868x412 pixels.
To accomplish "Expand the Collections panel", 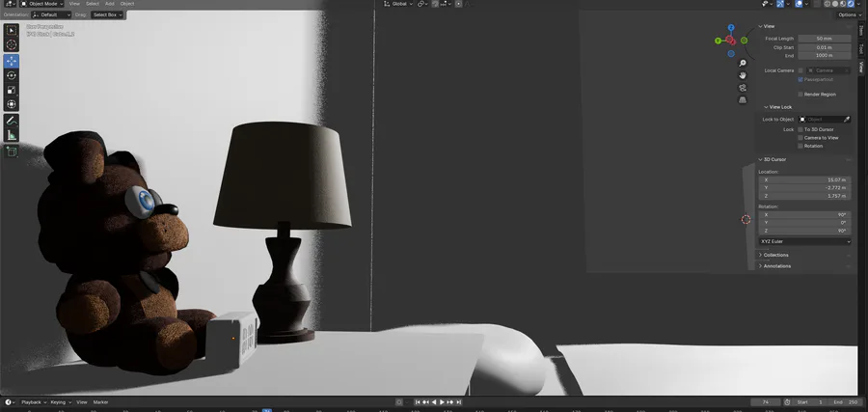I will tap(775, 255).
